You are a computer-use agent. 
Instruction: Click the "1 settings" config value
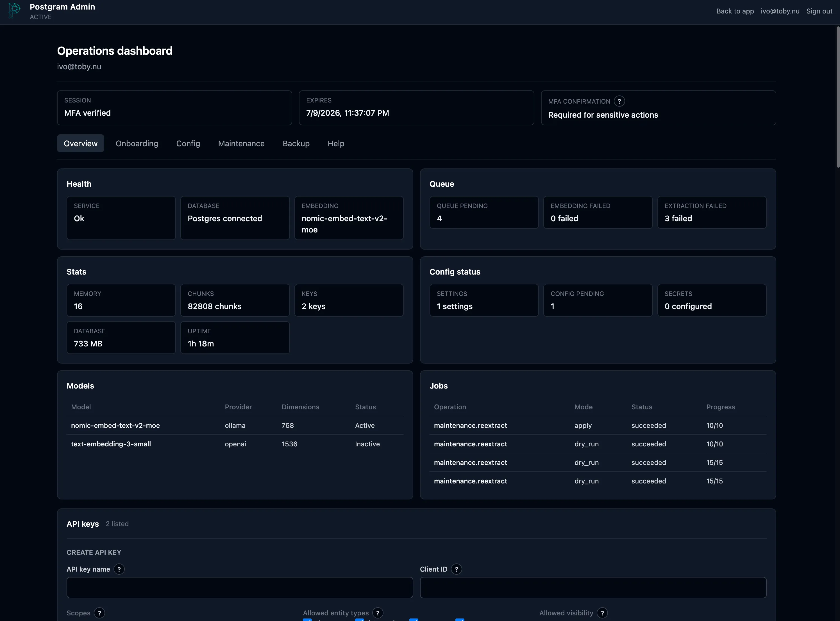coord(455,306)
